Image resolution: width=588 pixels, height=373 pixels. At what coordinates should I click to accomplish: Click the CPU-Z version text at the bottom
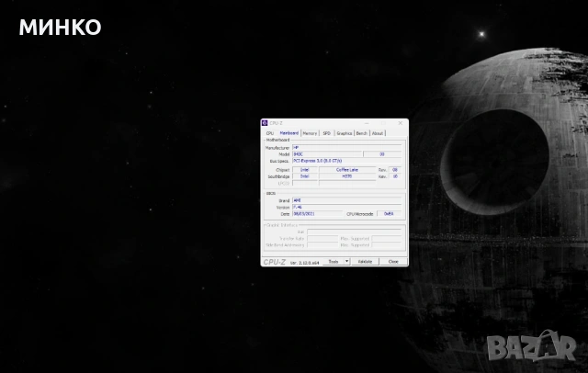(304, 263)
